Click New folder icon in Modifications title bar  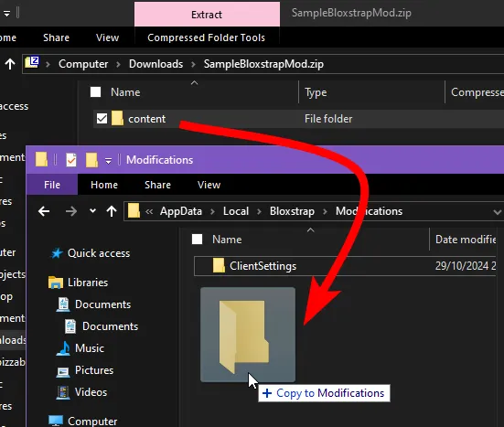(x=91, y=160)
